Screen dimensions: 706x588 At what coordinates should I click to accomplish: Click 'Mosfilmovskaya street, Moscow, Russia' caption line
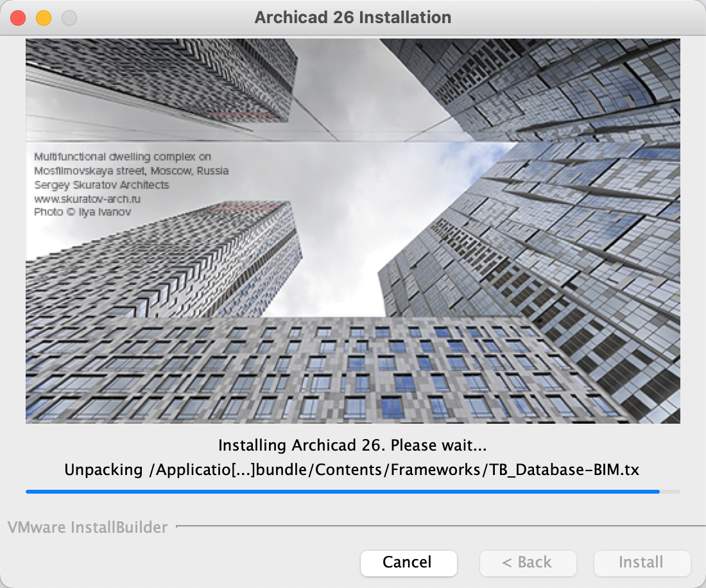(x=132, y=171)
